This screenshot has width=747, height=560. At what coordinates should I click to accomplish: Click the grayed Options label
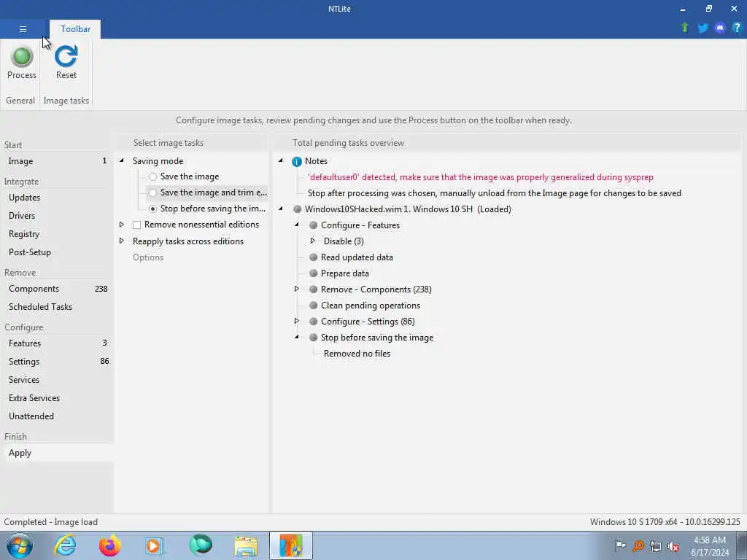tap(147, 257)
